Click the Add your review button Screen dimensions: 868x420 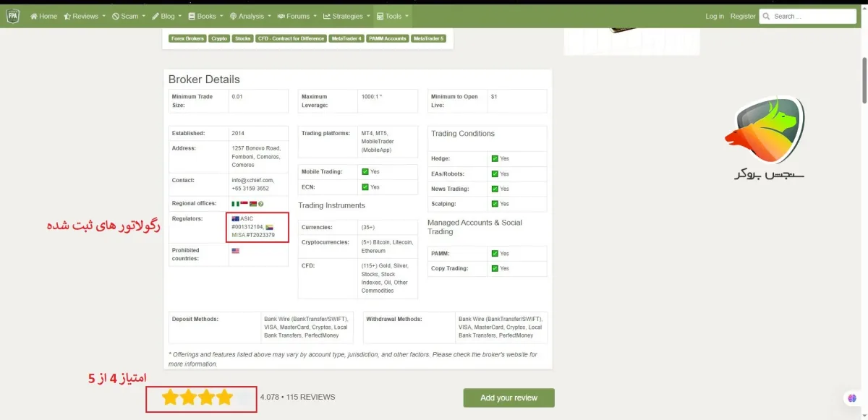[509, 398]
